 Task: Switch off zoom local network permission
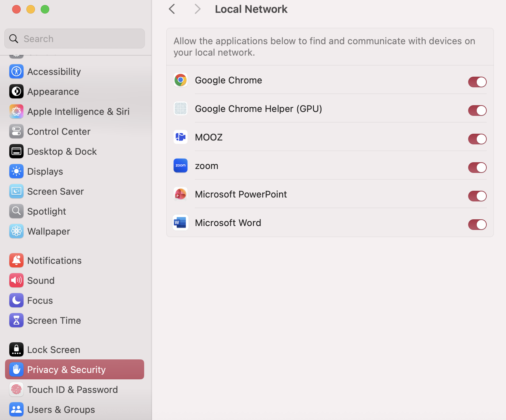[477, 168]
